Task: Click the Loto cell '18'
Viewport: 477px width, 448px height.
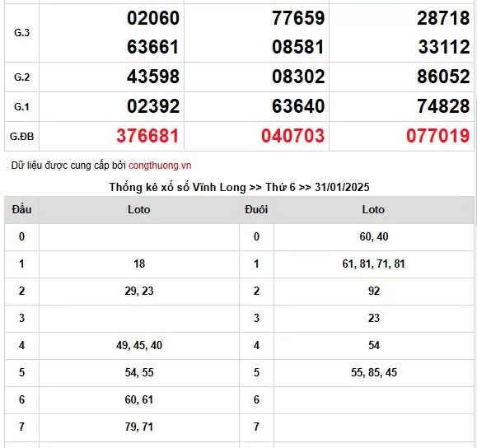Action: click(139, 264)
